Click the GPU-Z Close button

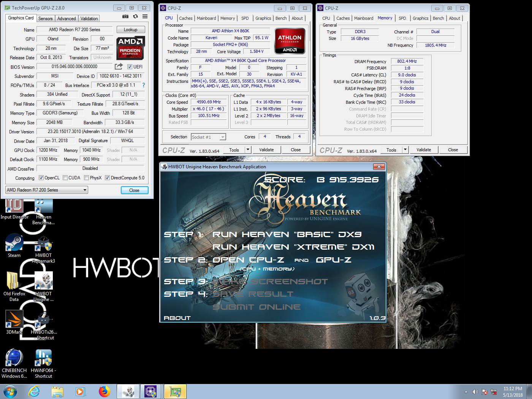pos(134,190)
